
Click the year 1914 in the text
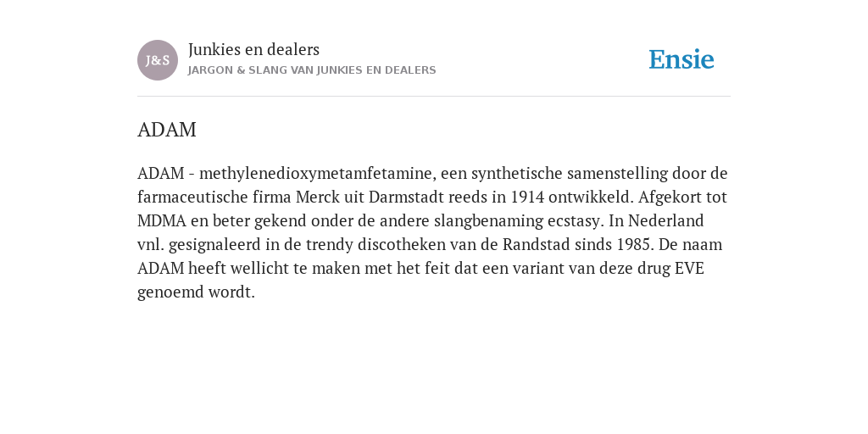527,197
